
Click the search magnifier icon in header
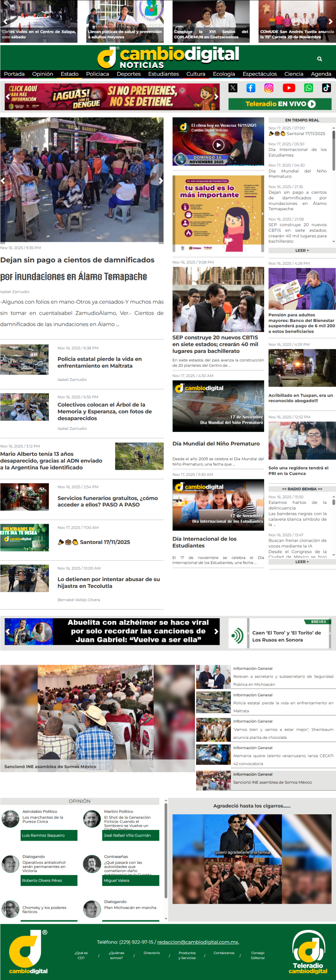tap(320, 59)
